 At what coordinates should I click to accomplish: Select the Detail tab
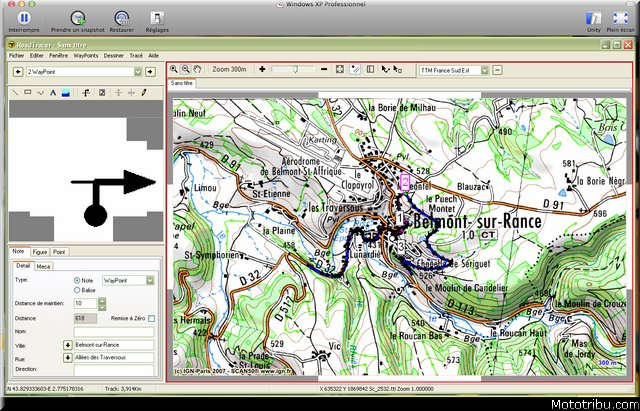coord(23,266)
